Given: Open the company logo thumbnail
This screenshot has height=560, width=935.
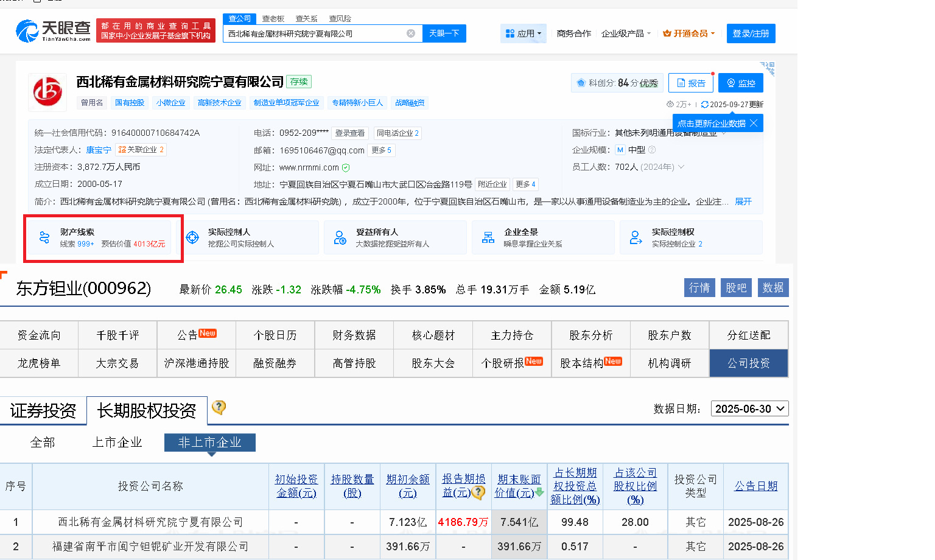Looking at the screenshot, I should pyautogui.click(x=47, y=92).
